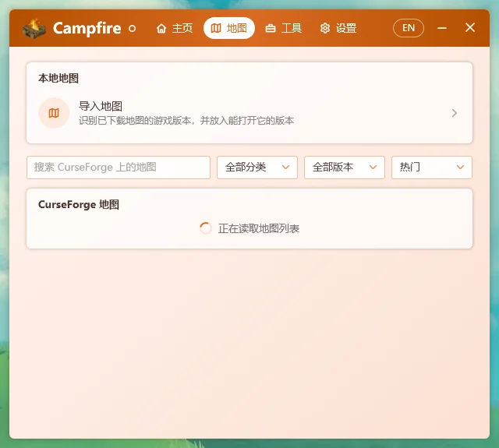Image resolution: width=499 pixels, height=448 pixels.
Task: Click the right chevron on the import map row
Action: tap(454, 113)
